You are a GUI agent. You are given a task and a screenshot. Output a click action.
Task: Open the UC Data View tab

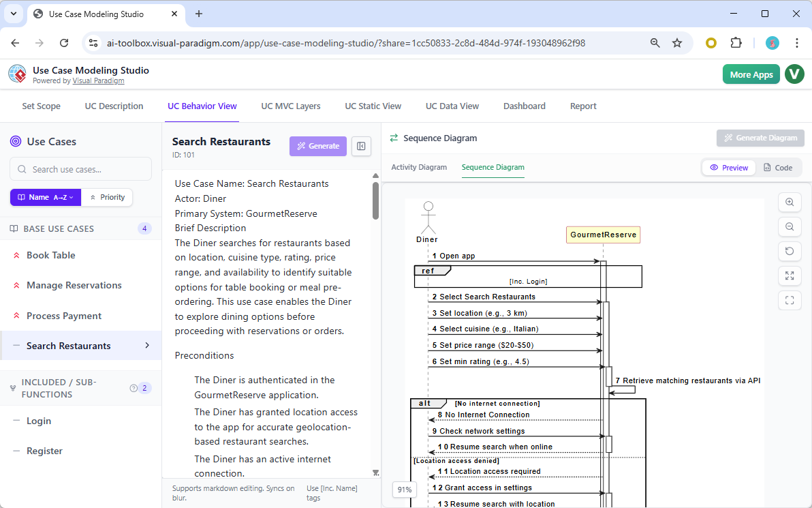click(452, 106)
